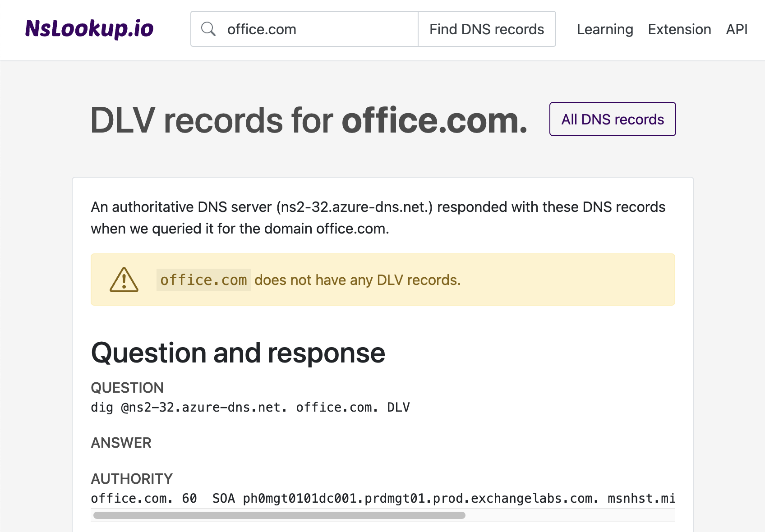
Task: Click the NsLookup.io logo
Action: [x=89, y=28]
